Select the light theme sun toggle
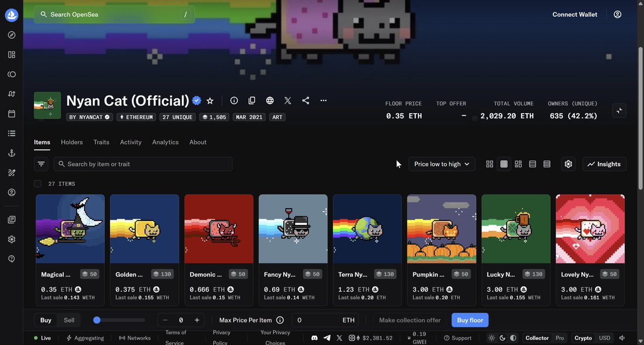The image size is (644, 345). click(x=492, y=338)
